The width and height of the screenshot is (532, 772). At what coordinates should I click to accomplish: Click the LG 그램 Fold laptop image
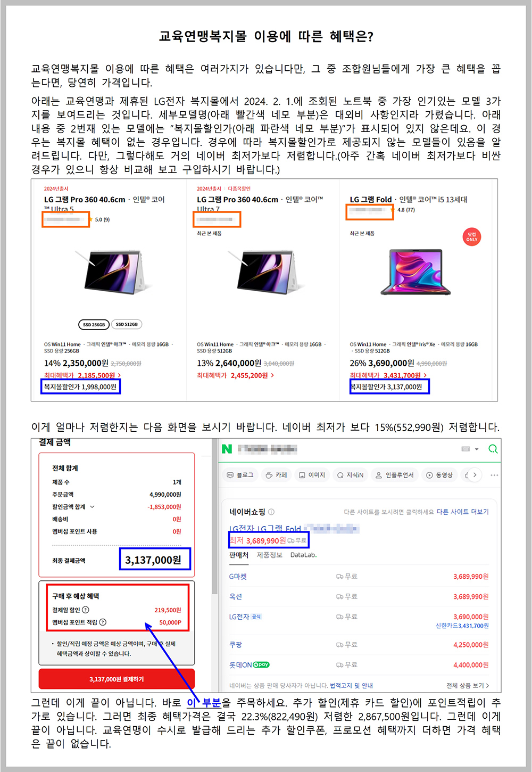415,272
